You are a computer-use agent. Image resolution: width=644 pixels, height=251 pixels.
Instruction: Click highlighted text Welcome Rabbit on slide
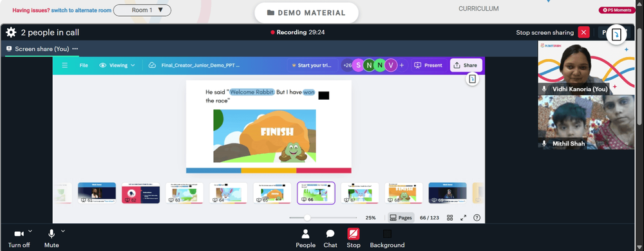pos(252,92)
